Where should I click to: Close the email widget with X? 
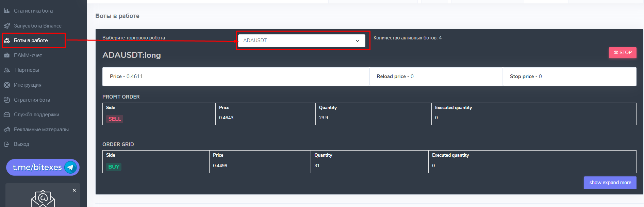click(x=74, y=190)
